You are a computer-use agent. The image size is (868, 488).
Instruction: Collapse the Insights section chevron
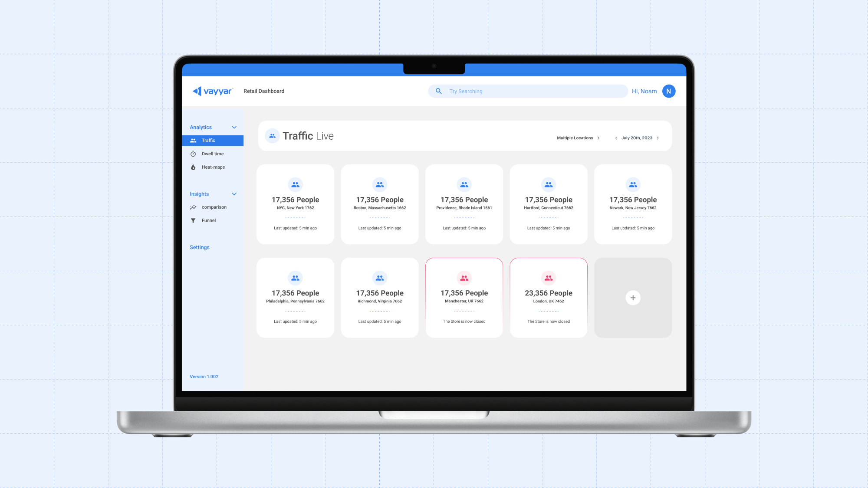(234, 194)
